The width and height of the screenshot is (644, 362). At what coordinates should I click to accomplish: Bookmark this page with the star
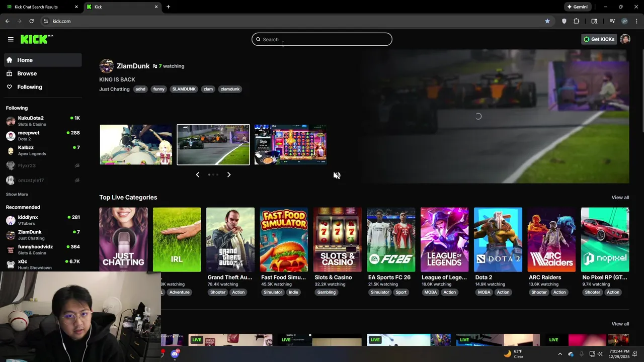coord(547,21)
